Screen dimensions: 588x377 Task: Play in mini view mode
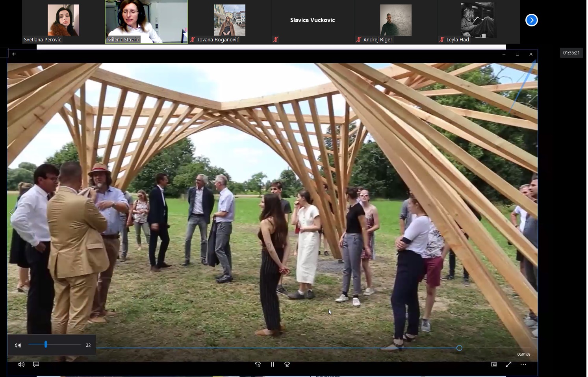click(494, 364)
